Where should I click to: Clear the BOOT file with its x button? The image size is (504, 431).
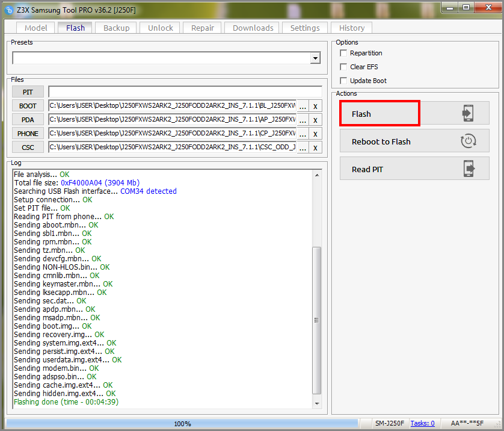pyautogui.click(x=315, y=106)
